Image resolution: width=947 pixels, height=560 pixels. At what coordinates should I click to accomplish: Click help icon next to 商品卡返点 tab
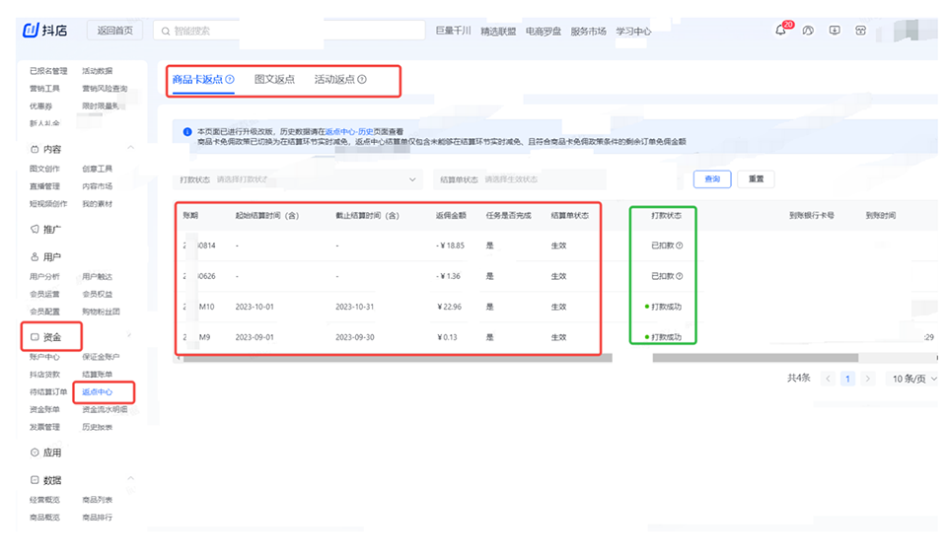[x=230, y=80]
